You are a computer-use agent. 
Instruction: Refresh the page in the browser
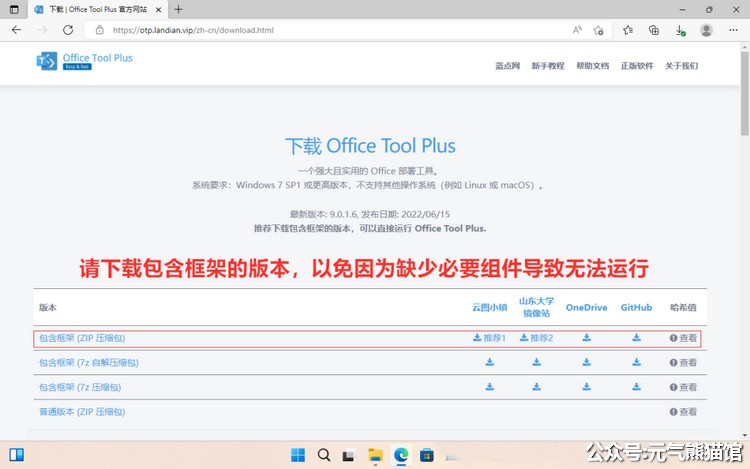[x=66, y=30]
